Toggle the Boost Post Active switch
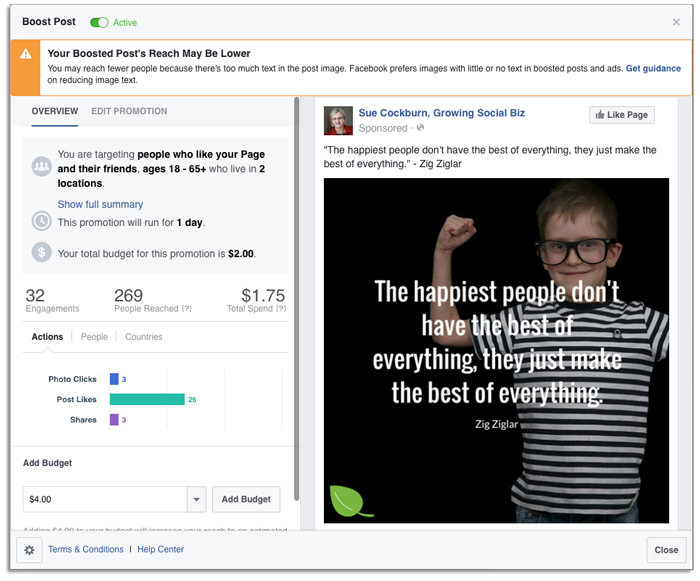This screenshot has width=700, height=581. point(99,22)
